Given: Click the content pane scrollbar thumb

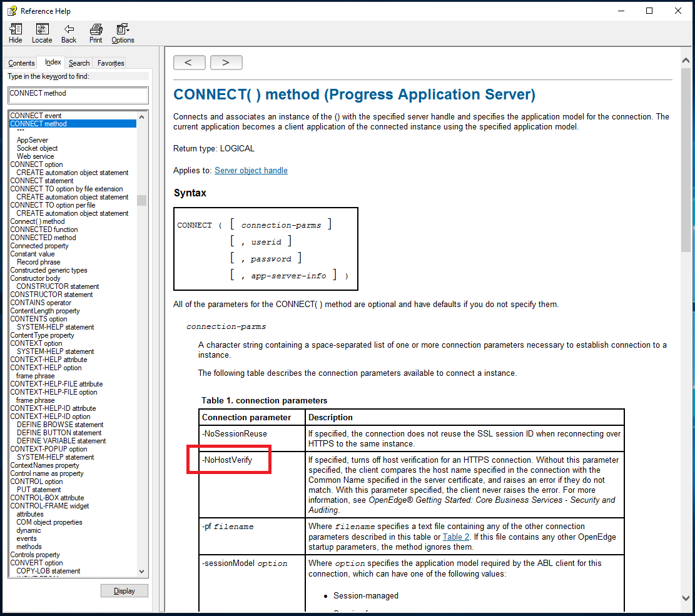Looking at the screenshot, I should pos(686,159).
